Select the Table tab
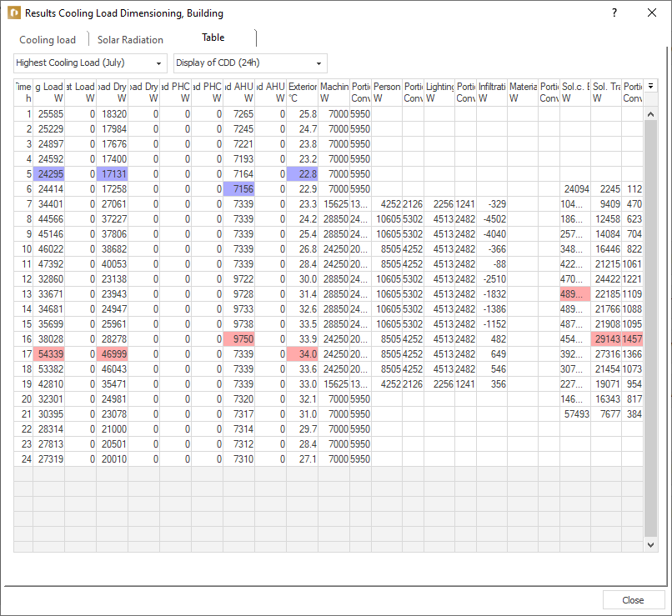The height and width of the screenshot is (616, 672). click(213, 38)
